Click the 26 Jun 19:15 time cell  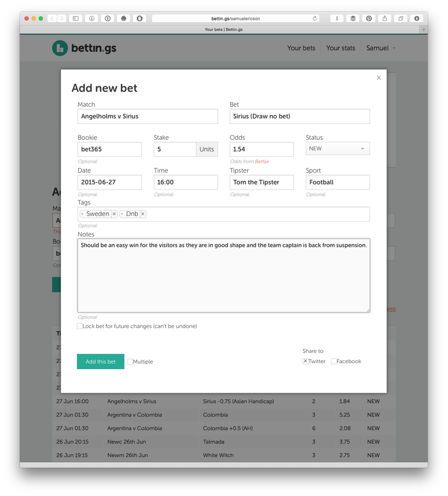click(x=72, y=455)
